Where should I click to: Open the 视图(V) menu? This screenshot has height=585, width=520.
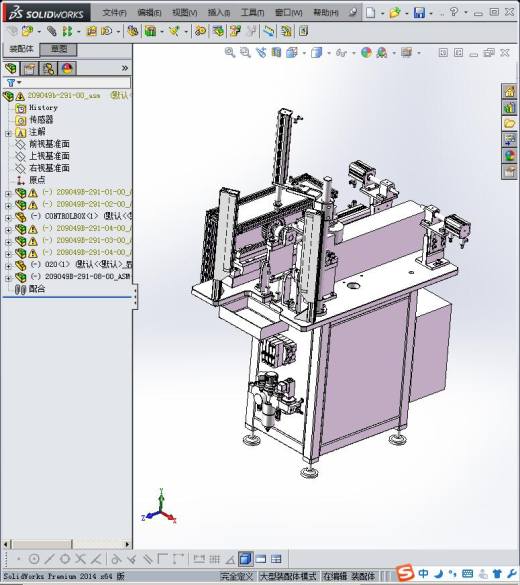point(185,13)
